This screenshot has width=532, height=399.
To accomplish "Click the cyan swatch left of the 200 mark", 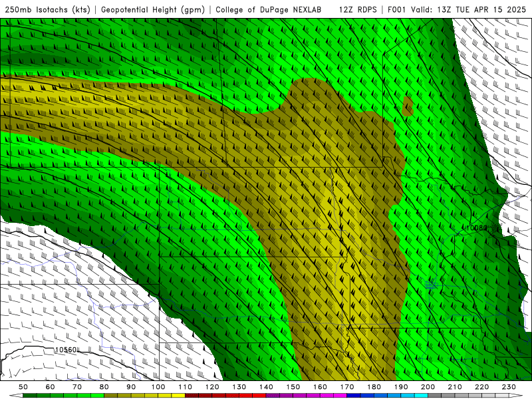I will coord(421,396).
